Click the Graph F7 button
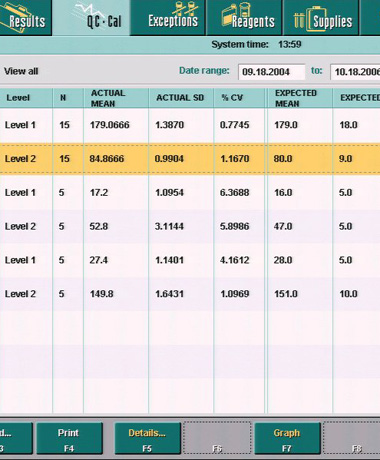This screenshot has height=460, width=380. [x=287, y=438]
